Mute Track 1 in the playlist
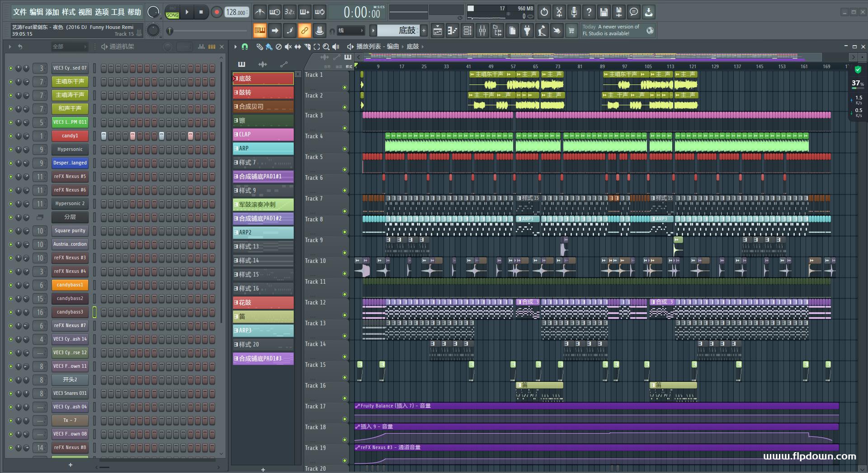Image resolution: width=868 pixels, height=473 pixels. click(x=344, y=87)
